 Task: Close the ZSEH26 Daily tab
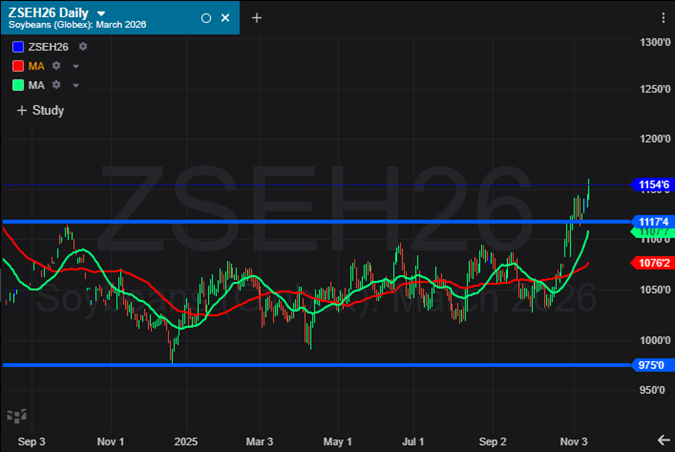(x=225, y=18)
